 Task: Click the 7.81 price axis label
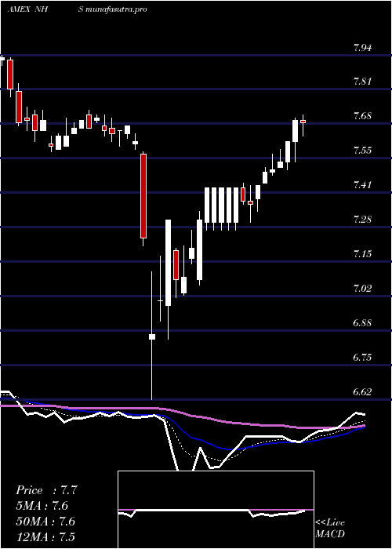coord(362,82)
